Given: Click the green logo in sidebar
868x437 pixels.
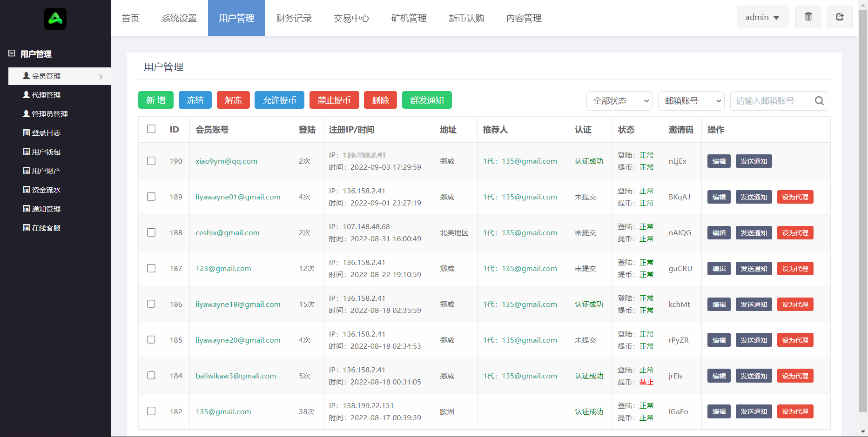Looking at the screenshot, I should pos(55,19).
